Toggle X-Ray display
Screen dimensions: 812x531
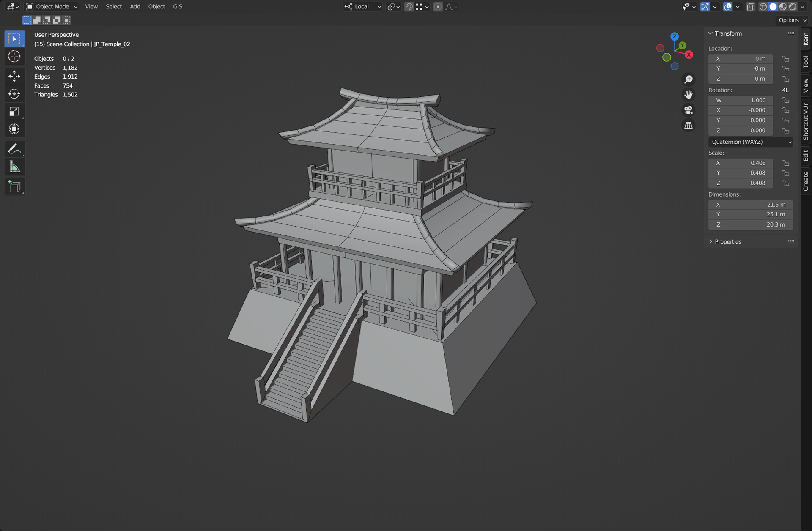[x=750, y=7]
